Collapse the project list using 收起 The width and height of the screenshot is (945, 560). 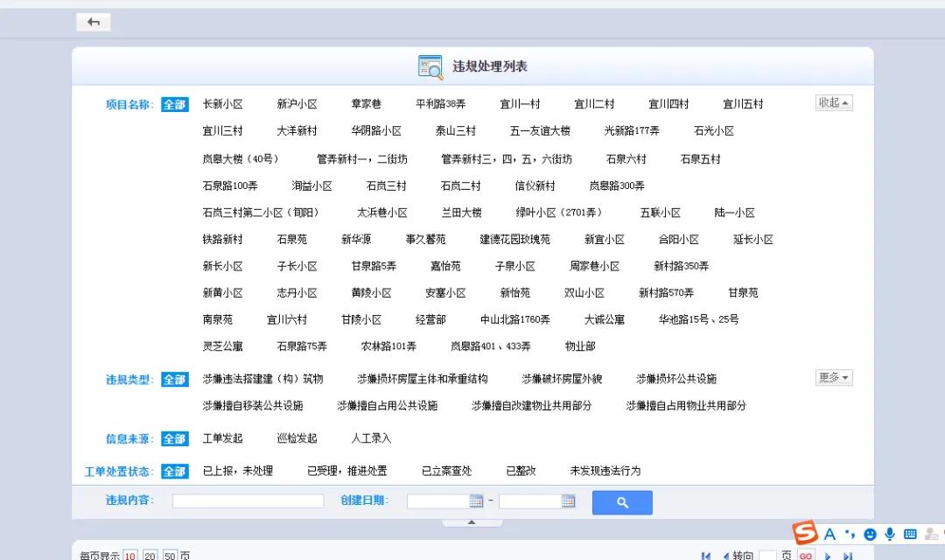click(x=832, y=102)
